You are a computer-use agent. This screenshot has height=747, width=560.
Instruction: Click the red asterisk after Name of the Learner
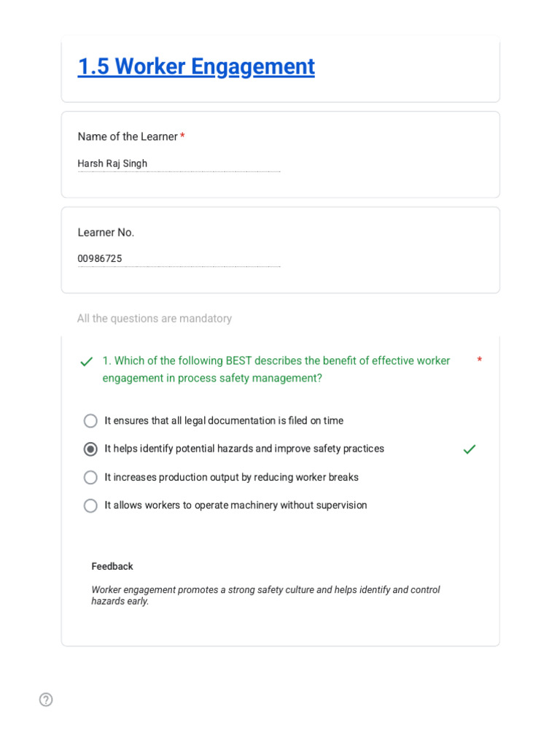pyautogui.click(x=182, y=136)
